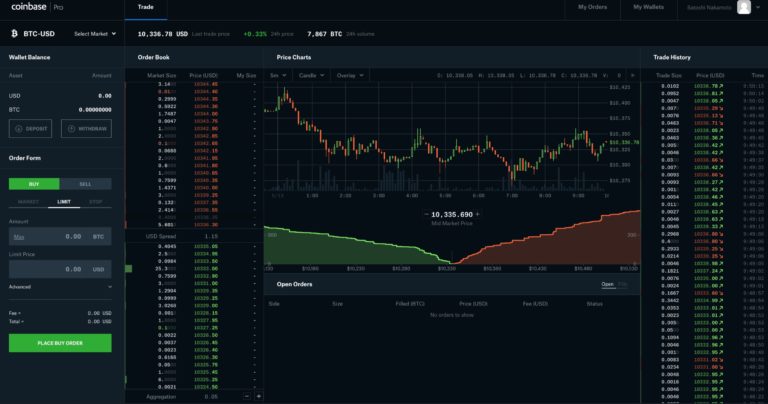The width and height of the screenshot is (768, 404).
Task: Click the Trade Size column header
Action: (x=669, y=75)
